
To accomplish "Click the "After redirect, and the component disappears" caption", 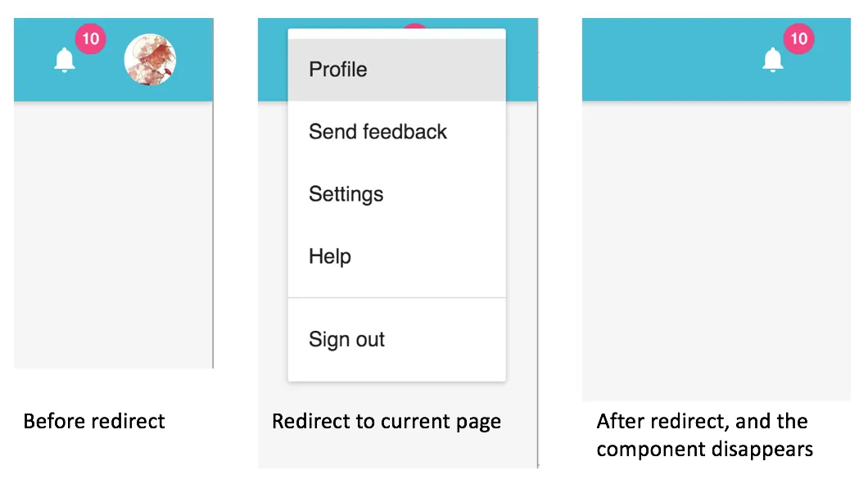I will [x=703, y=435].
